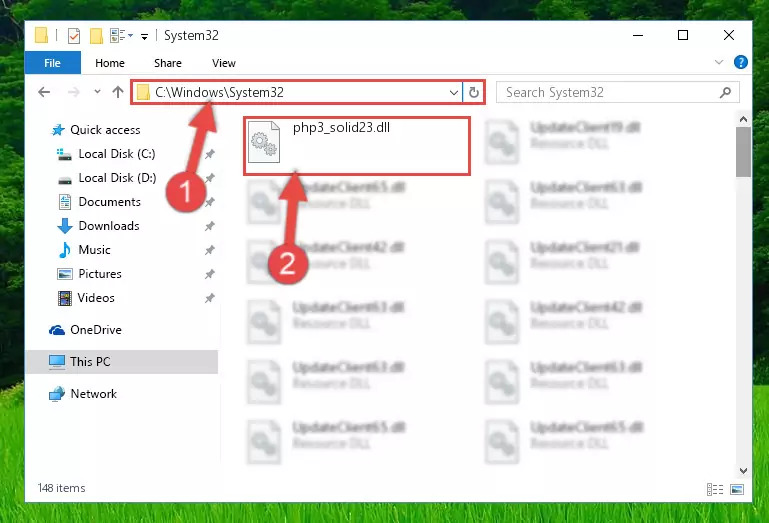This screenshot has width=769, height=523.
Task: Open the File ribbon tab
Action: click(52, 63)
